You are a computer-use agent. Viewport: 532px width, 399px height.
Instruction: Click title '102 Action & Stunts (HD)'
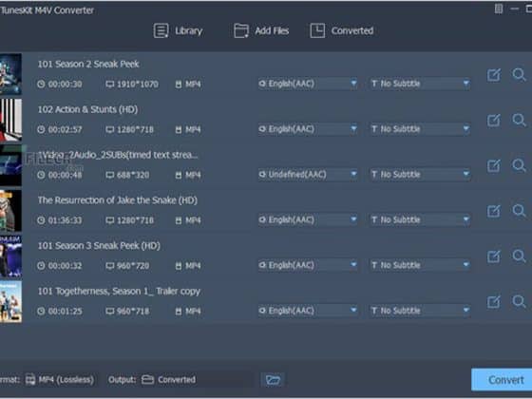coord(87,109)
